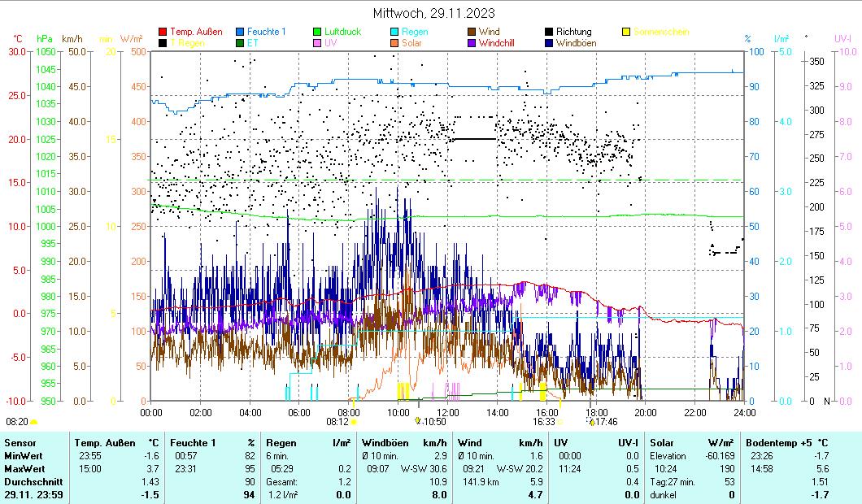Image resolution: width=862 pixels, height=504 pixels.
Task: Click the blue Feuchte 1 legend square
Action: 240,33
